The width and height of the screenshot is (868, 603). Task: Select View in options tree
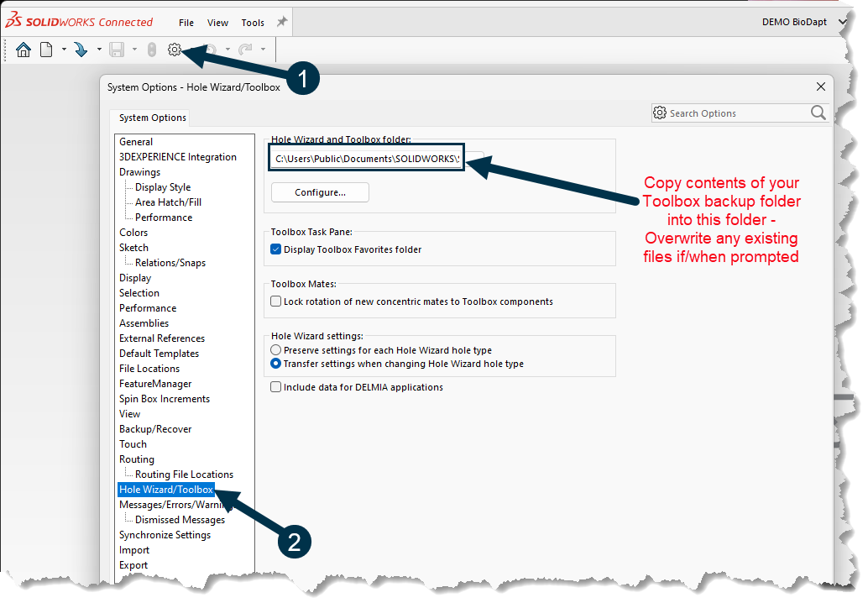click(x=129, y=414)
